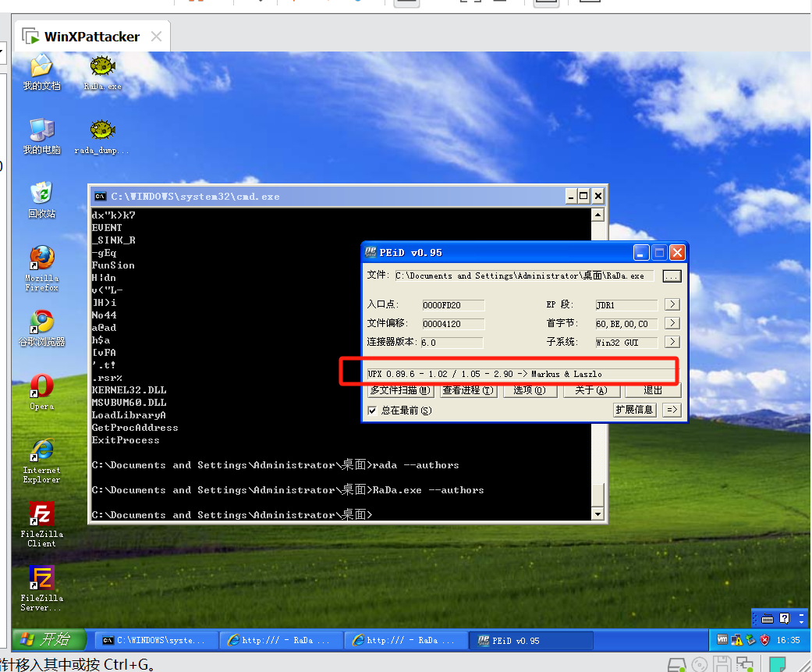Click 入口点 entry point value field
The height and width of the screenshot is (672, 812).
[x=453, y=305]
